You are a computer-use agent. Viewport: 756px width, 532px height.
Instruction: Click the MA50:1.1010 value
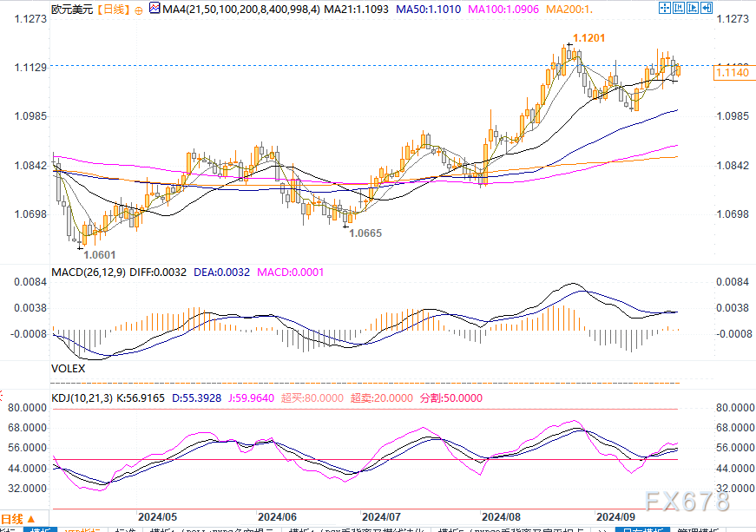428,10
